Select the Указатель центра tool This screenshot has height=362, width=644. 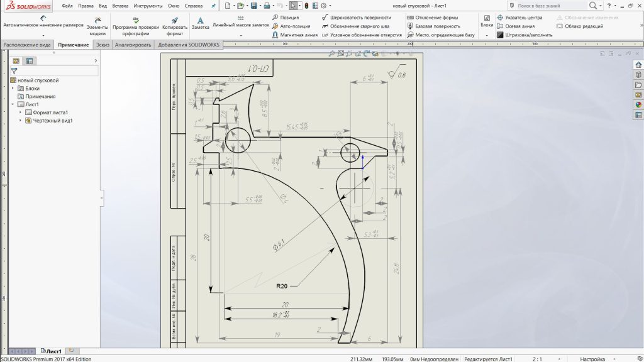click(x=519, y=18)
